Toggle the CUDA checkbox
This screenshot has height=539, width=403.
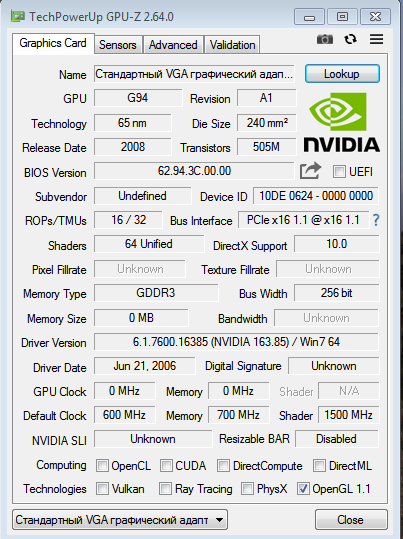pos(166,466)
